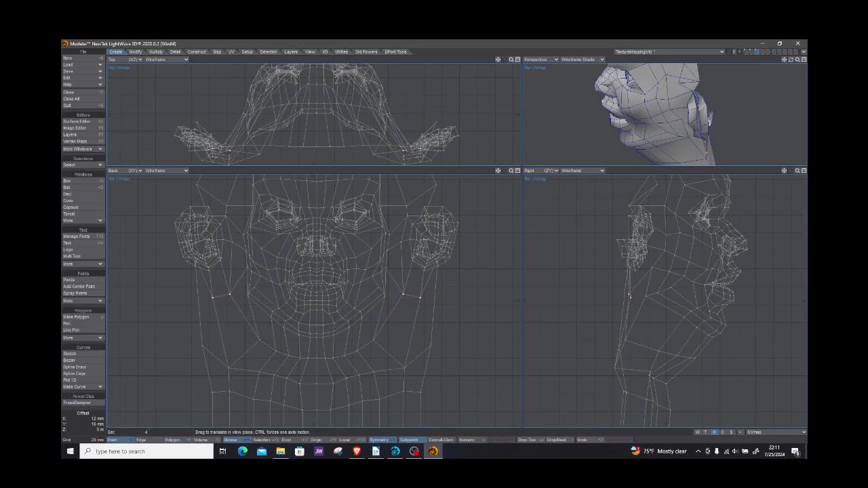Expand the More Windows dropdown

[x=83, y=149]
